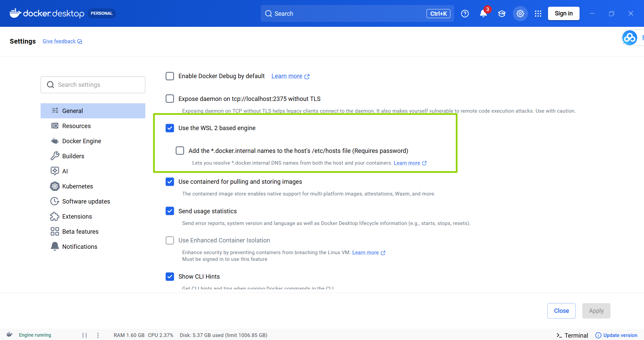Click the Sign in button
This screenshot has height=340, width=644.
click(563, 13)
